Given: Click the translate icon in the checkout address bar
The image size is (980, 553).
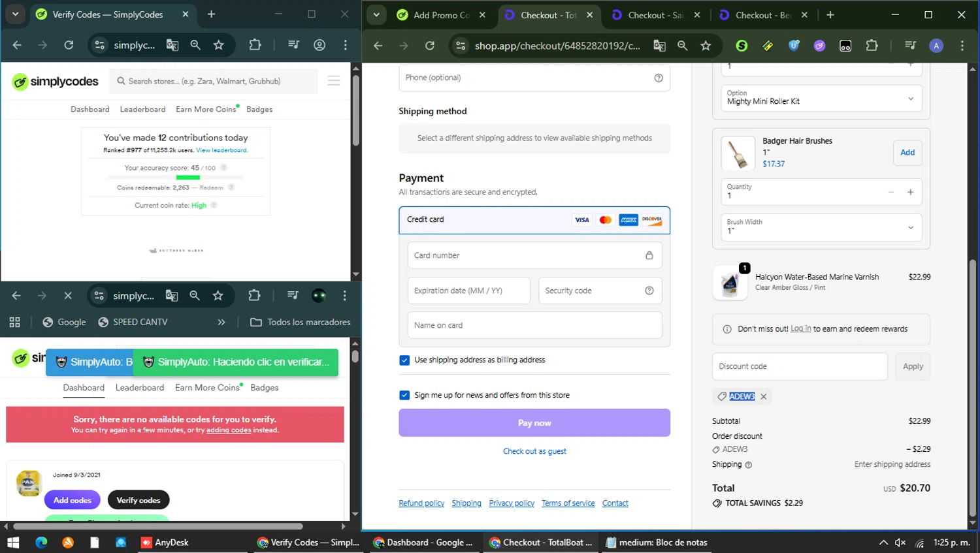Looking at the screenshot, I should pyautogui.click(x=660, y=46).
